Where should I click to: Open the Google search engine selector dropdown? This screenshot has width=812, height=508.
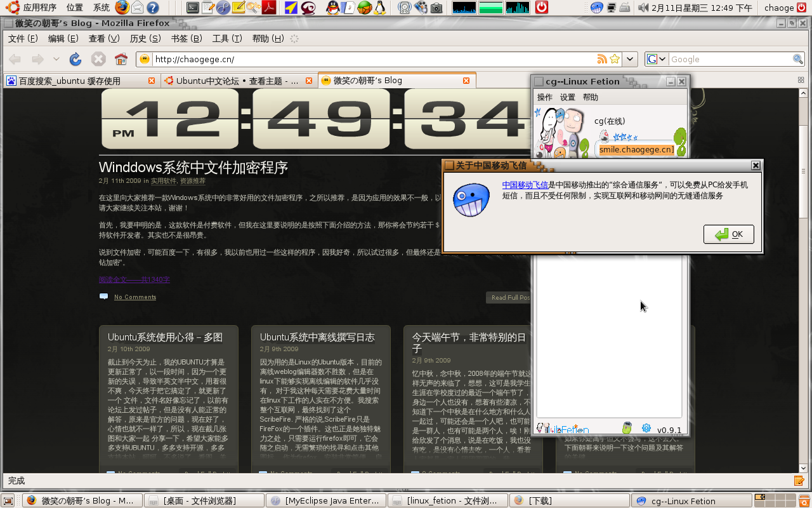657,59
